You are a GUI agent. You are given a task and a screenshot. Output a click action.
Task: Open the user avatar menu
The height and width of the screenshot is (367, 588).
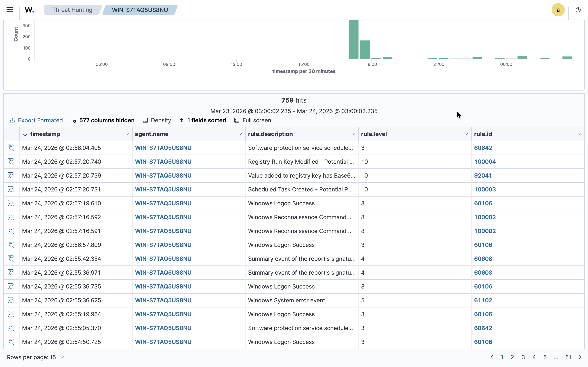[x=558, y=10]
